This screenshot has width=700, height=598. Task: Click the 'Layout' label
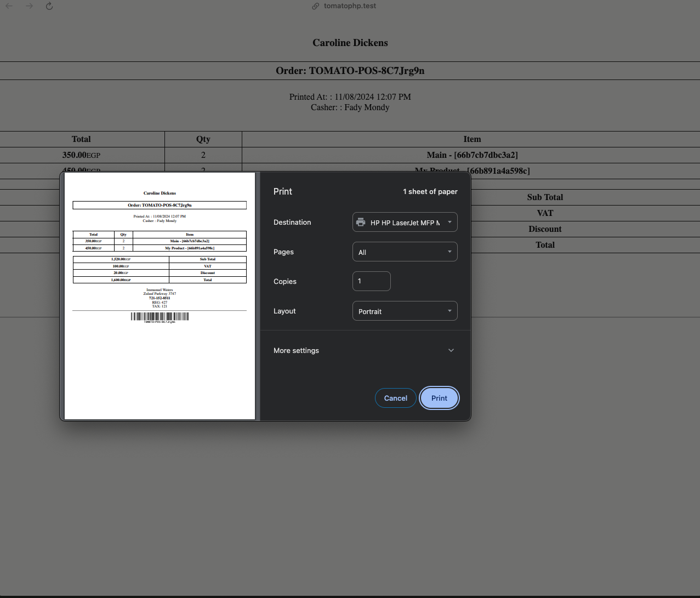point(284,311)
